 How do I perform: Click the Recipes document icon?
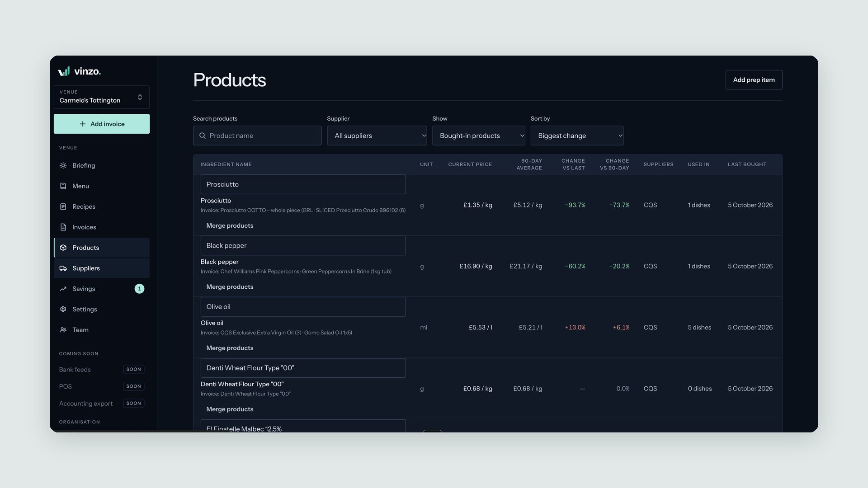point(63,206)
